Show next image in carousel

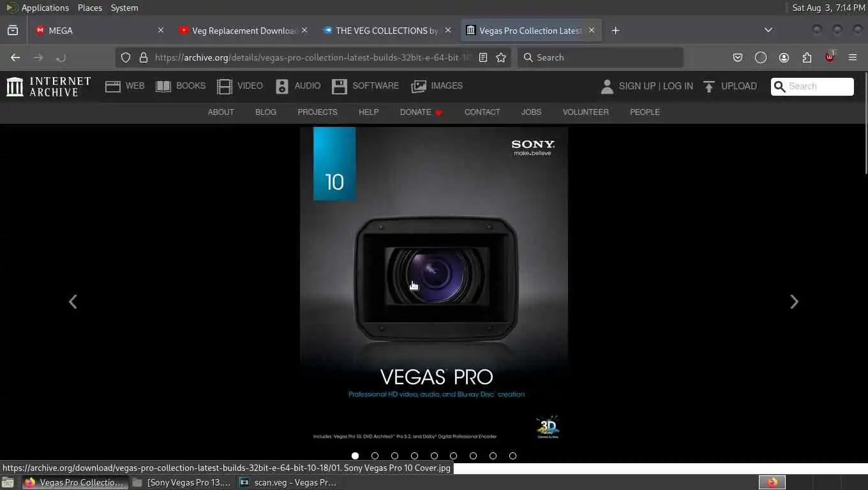(x=794, y=302)
